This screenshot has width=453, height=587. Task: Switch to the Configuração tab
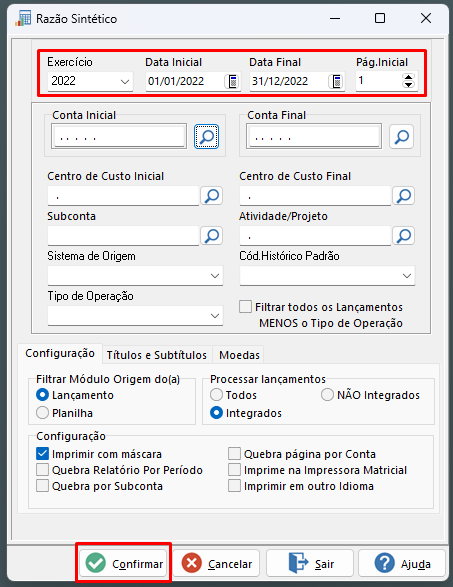tap(60, 354)
